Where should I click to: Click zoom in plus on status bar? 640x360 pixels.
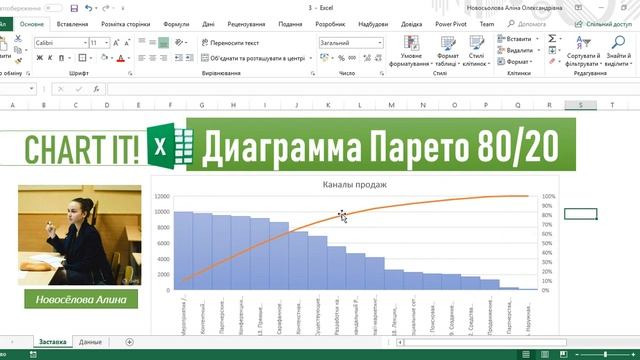pos(633,355)
